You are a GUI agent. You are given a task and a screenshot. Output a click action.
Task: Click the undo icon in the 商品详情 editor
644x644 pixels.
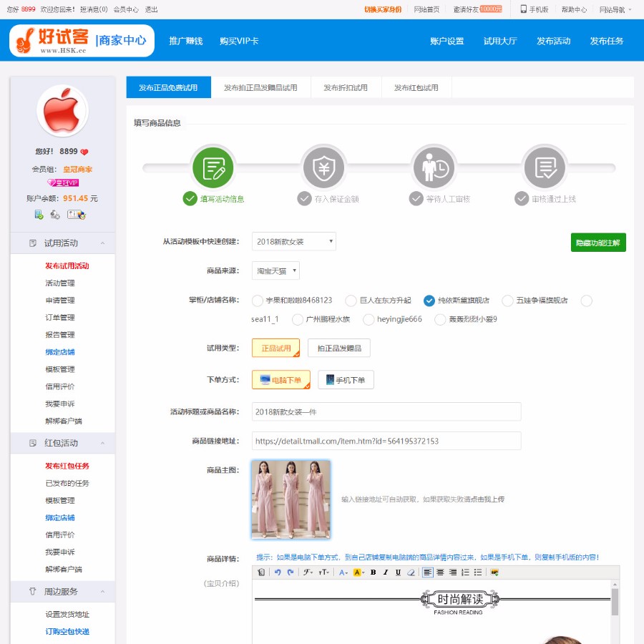coord(277,572)
